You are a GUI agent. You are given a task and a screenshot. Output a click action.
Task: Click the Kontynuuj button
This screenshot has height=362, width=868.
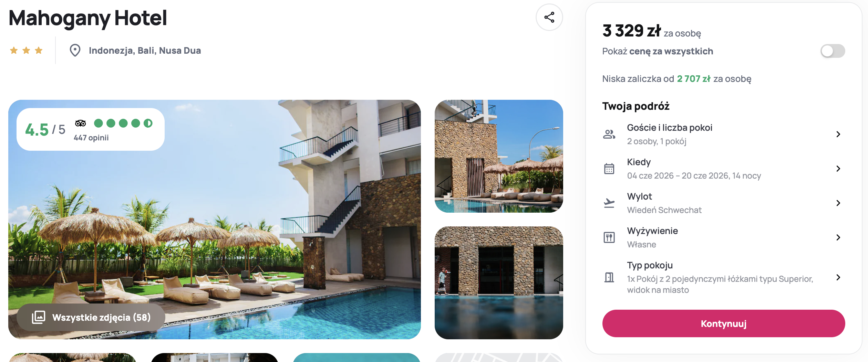723,323
